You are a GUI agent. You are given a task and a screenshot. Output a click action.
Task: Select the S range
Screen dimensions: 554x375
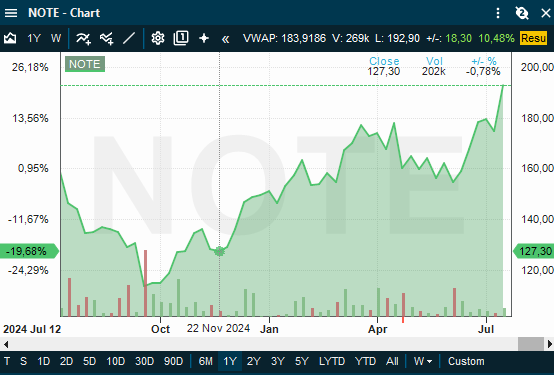(x=23, y=361)
